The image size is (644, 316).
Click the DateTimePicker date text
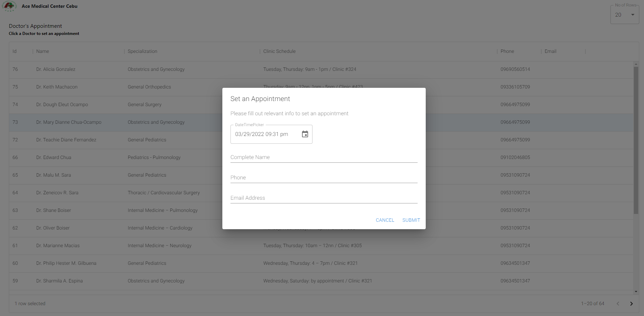point(262,134)
